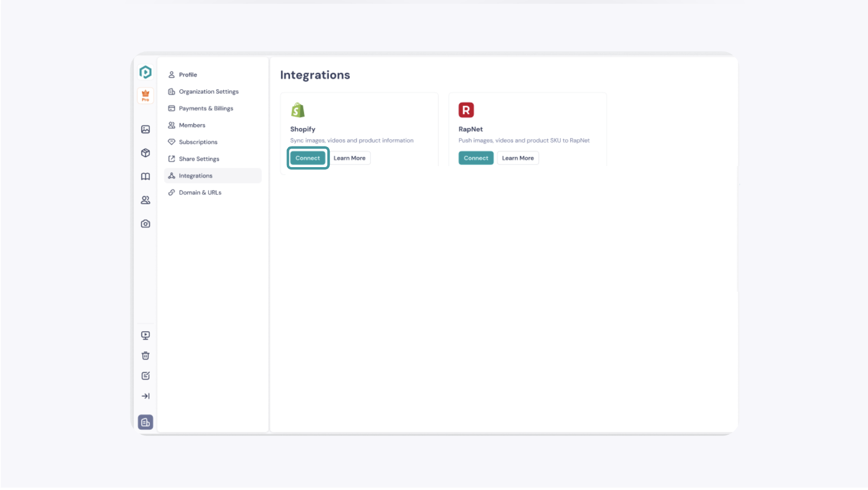Select Payments & Billings

click(x=206, y=108)
